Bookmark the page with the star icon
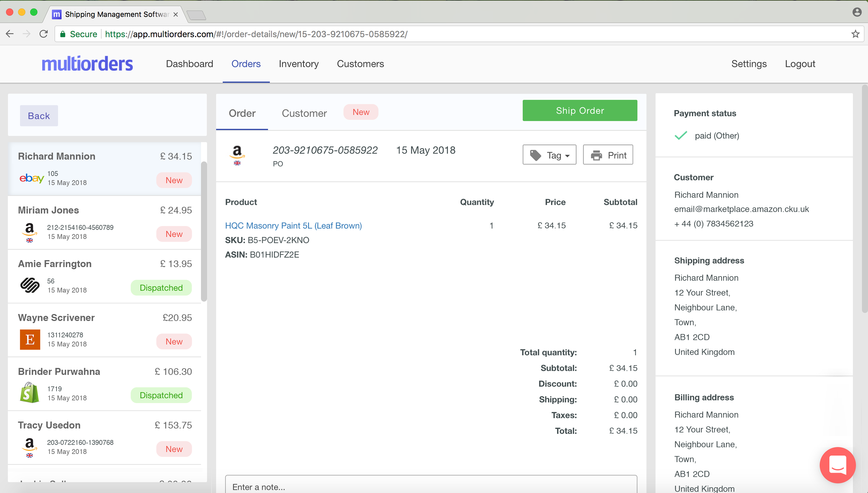The image size is (868, 493). point(855,34)
